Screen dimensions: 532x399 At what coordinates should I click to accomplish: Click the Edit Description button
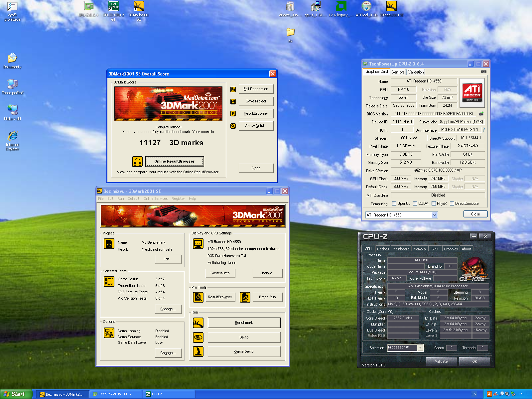pyautogui.click(x=256, y=89)
